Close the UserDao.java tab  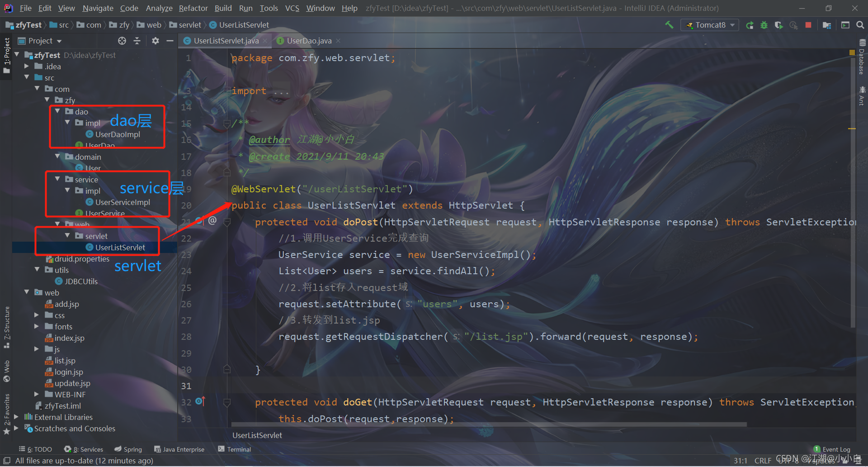click(338, 41)
